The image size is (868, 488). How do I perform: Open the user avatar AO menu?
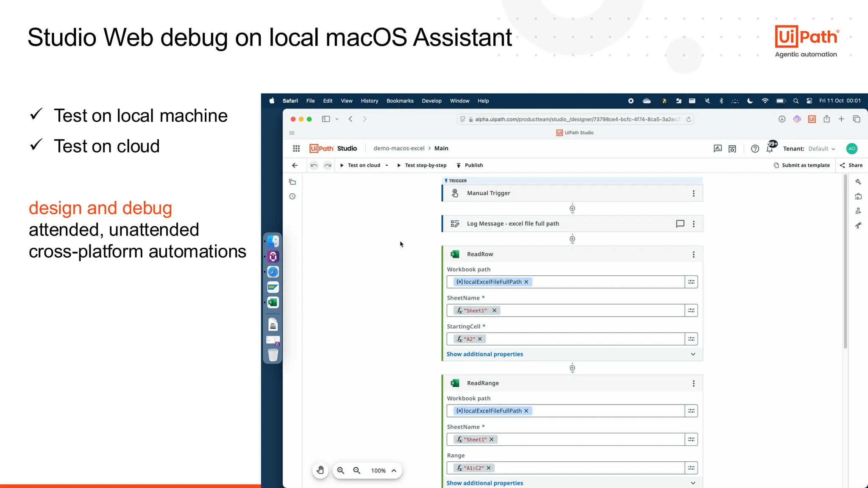tap(851, 149)
